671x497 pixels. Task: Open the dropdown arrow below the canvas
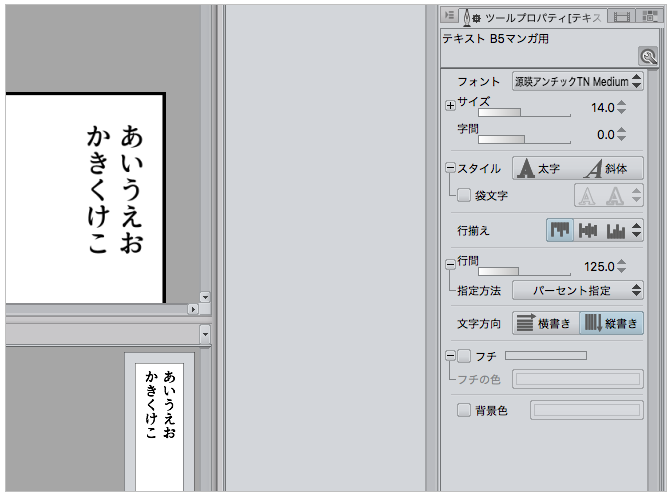coord(205,334)
